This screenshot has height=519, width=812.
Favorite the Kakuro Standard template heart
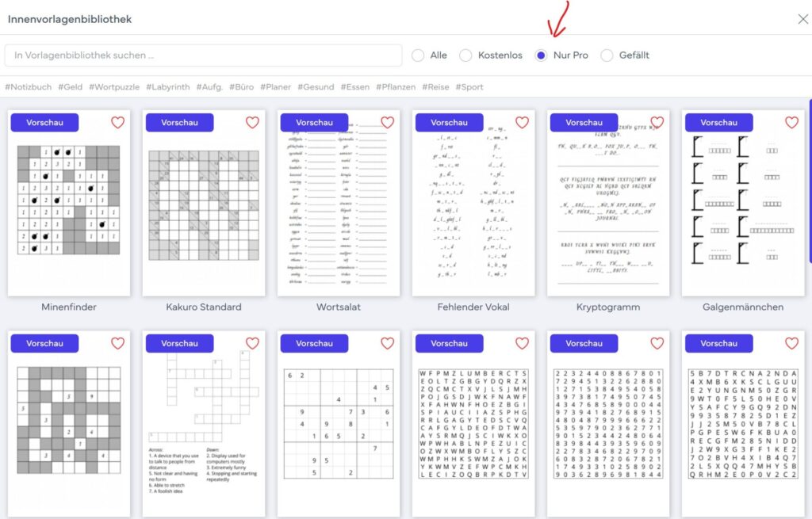tap(252, 123)
